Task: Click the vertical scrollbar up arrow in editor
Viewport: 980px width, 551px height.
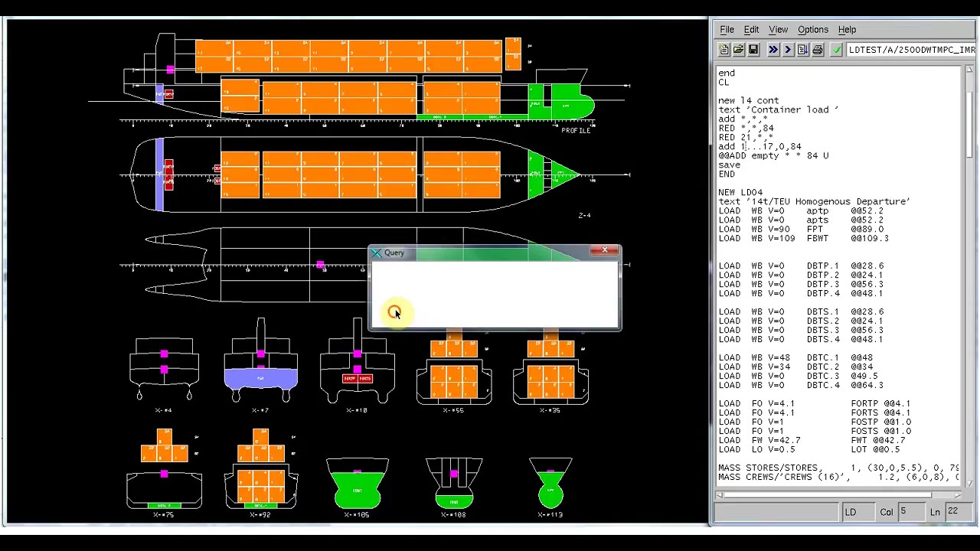Action: click(x=969, y=71)
